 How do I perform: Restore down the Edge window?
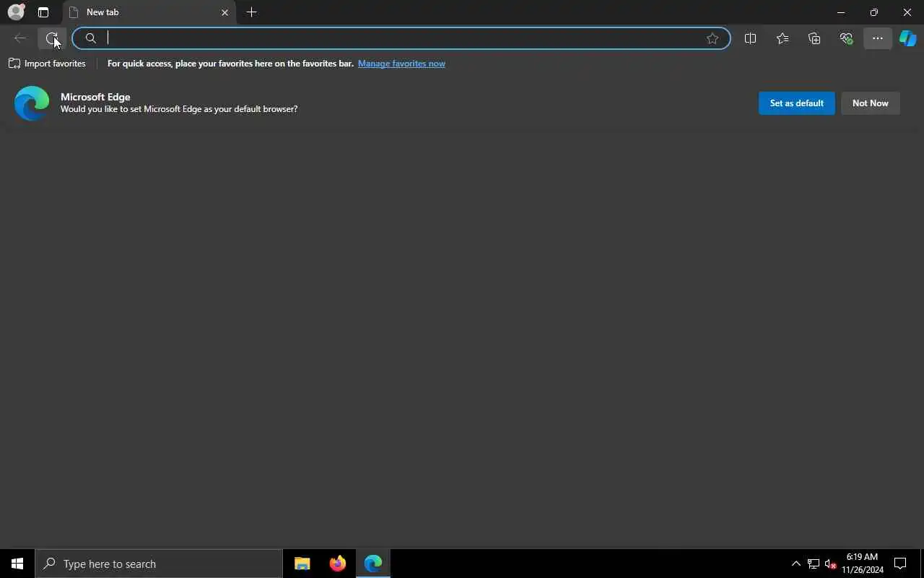pyautogui.click(x=874, y=12)
